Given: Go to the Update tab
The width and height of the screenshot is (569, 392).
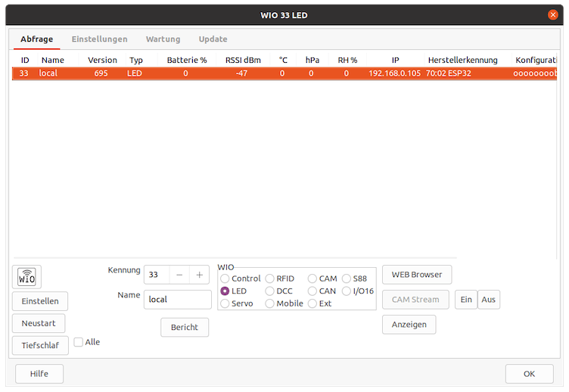Looking at the screenshot, I should [x=213, y=39].
